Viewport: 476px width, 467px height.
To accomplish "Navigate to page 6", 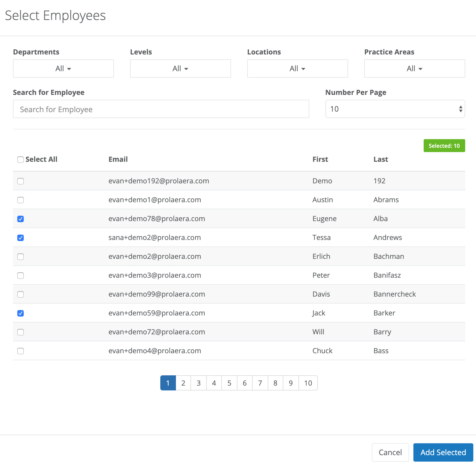I will (x=245, y=383).
